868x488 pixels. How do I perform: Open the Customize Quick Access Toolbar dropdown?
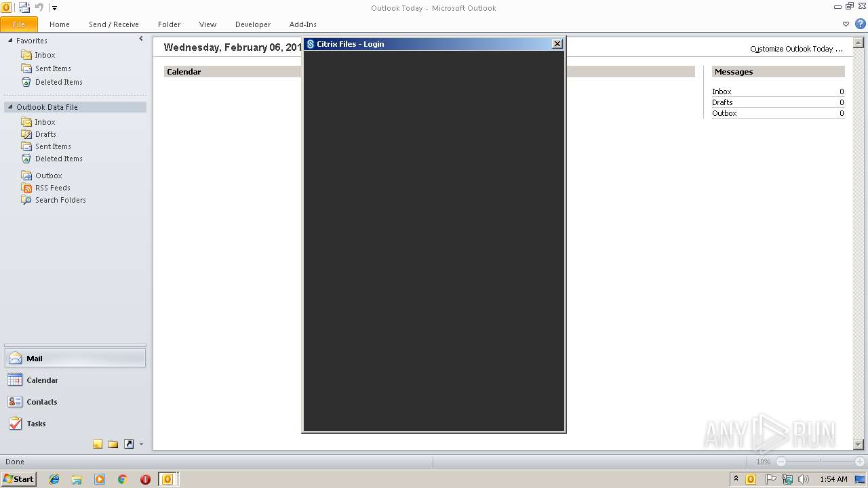(55, 8)
